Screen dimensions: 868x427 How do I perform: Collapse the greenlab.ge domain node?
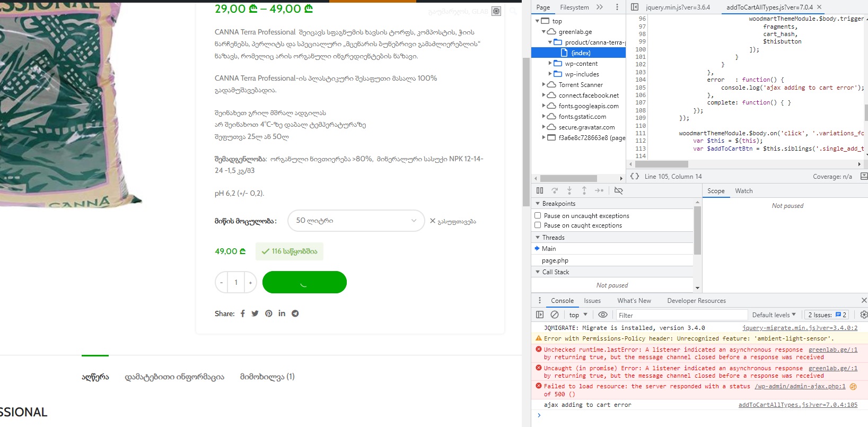click(543, 32)
